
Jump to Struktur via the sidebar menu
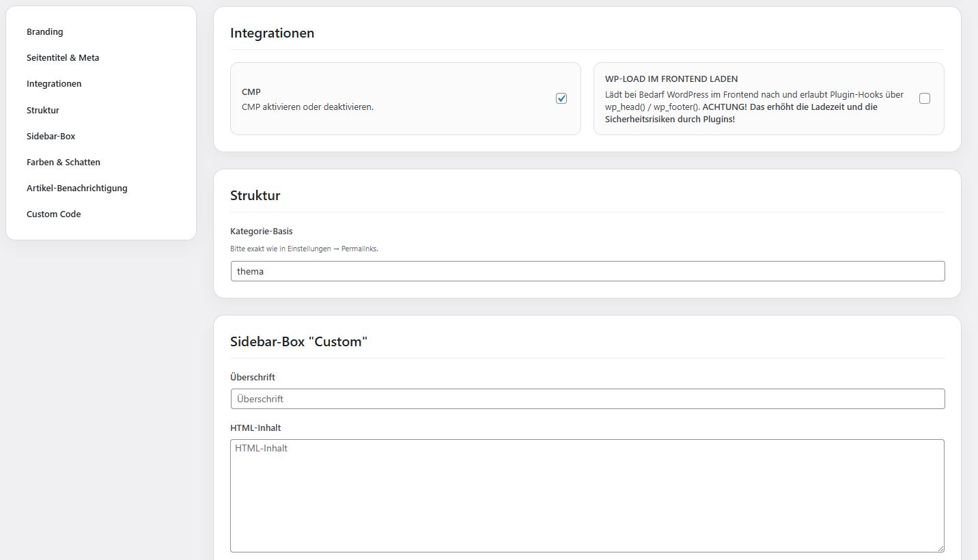(43, 110)
